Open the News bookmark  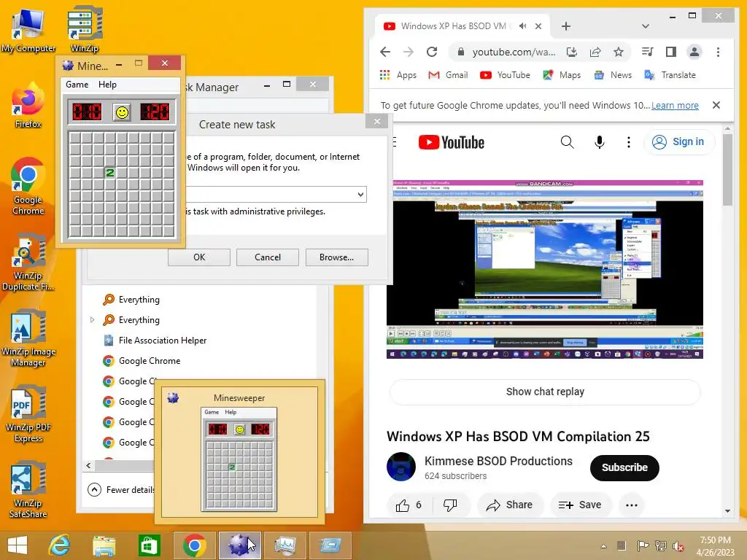tap(613, 75)
